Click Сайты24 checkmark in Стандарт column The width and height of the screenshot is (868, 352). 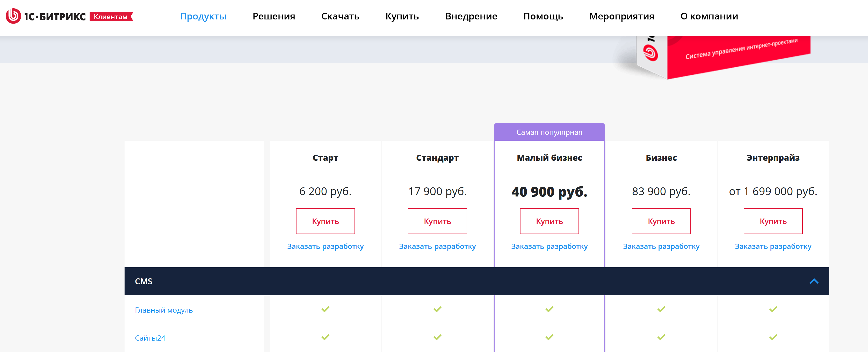437,337
